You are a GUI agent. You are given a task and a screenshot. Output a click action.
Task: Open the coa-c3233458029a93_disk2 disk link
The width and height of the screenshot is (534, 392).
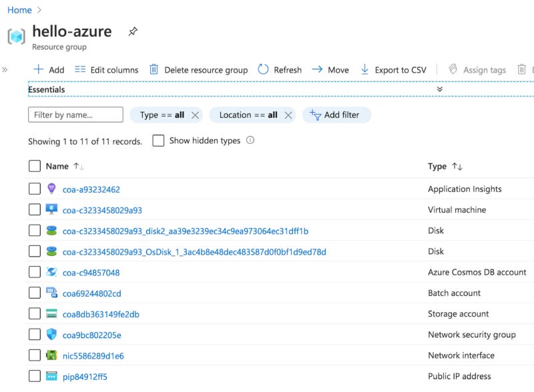pyautogui.click(x=186, y=231)
